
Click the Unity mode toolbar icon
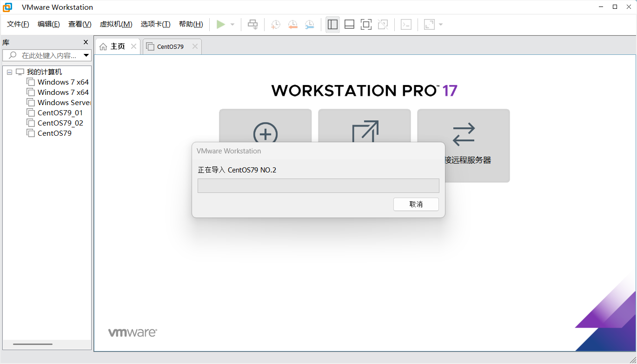click(383, 25)
